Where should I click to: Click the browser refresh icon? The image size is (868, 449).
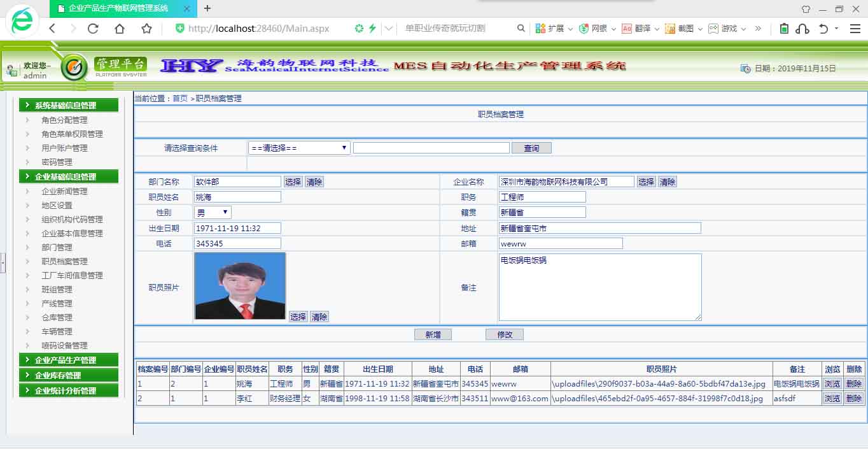(93, 29)
